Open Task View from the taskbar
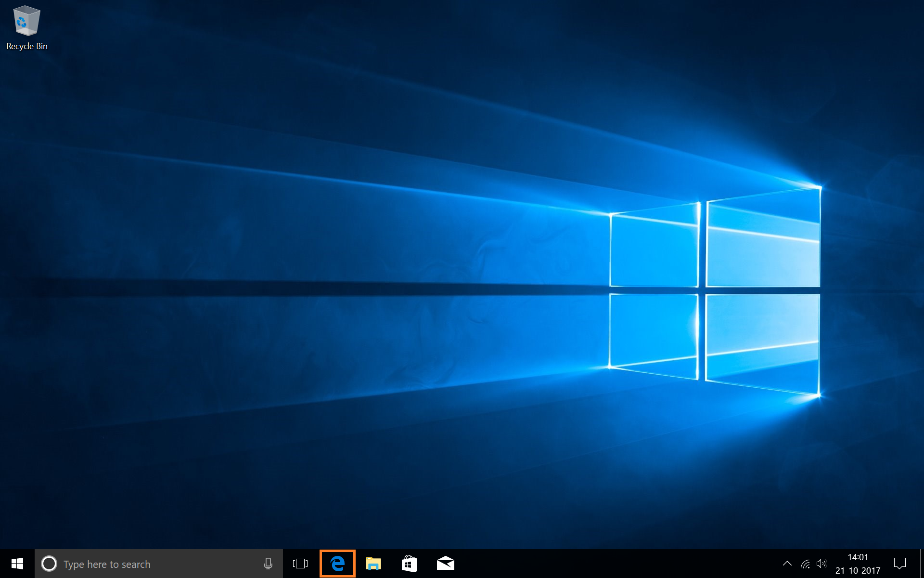The width and height of the screenshot is (924, 578). (300, 564)
